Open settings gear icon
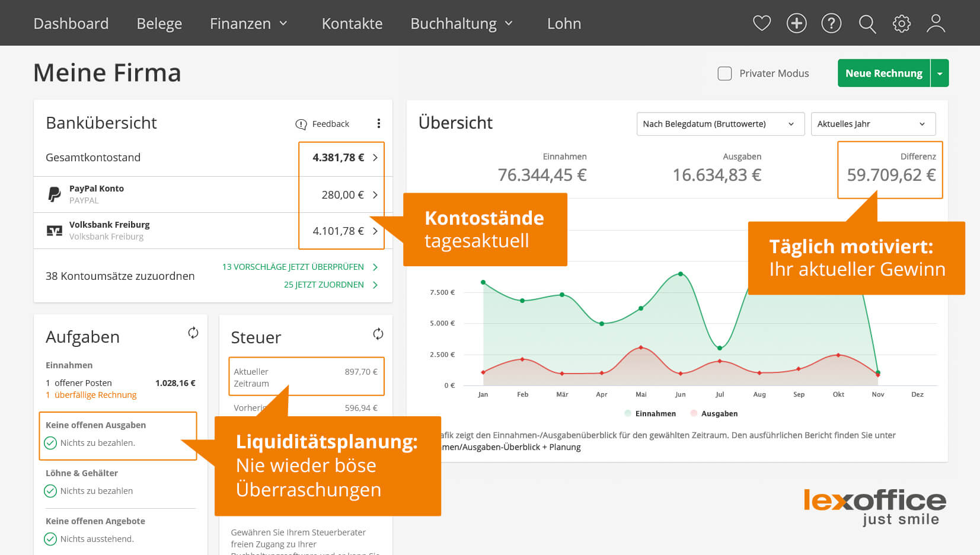 pyautogui.click(x=902, y=24)
